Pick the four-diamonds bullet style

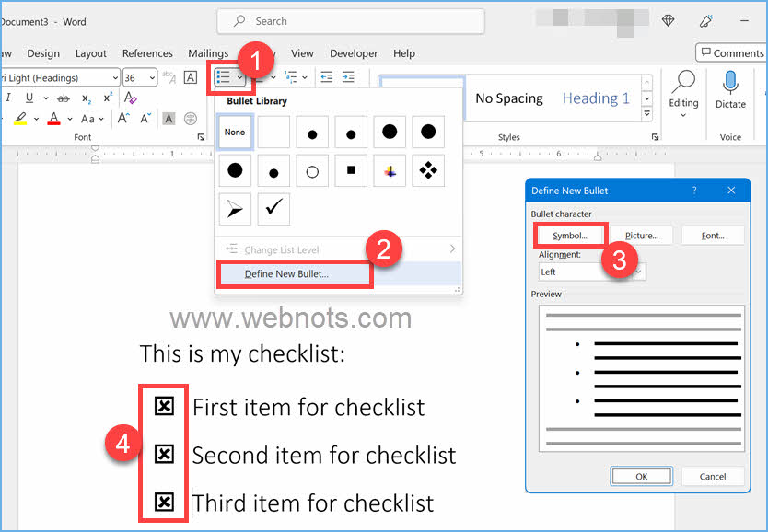[x=428, y=171]
